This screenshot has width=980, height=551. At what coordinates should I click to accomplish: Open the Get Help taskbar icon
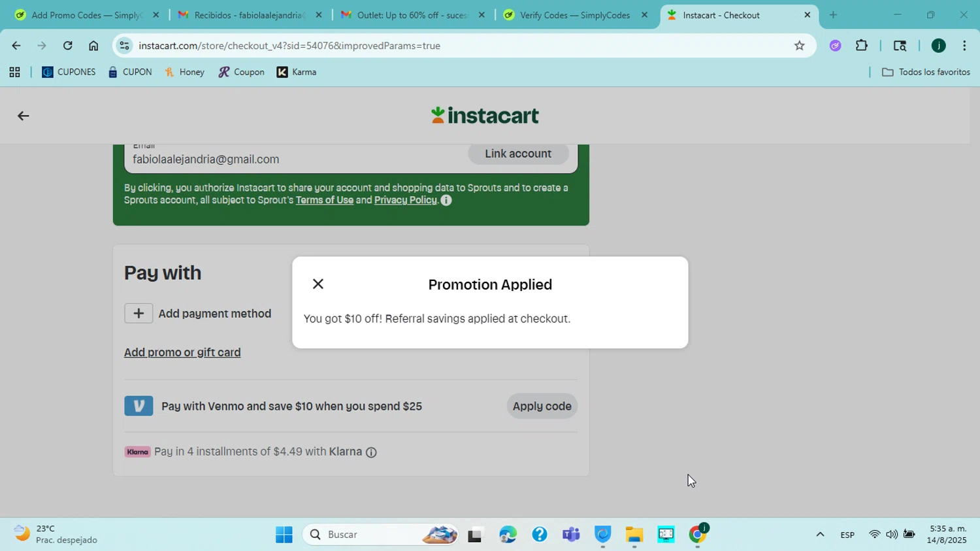[540, 535]
